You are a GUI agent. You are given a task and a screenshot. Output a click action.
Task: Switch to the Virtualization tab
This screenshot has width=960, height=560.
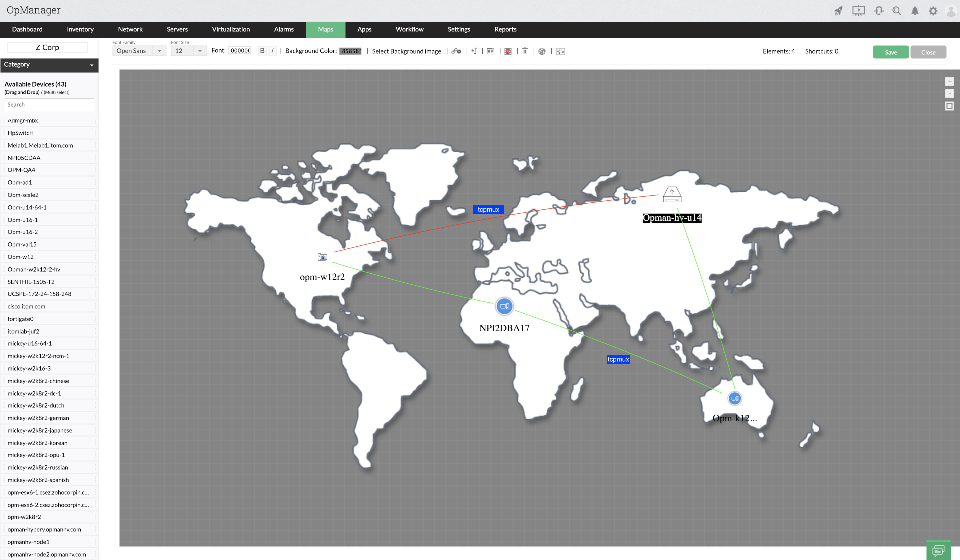click(230, 29)
